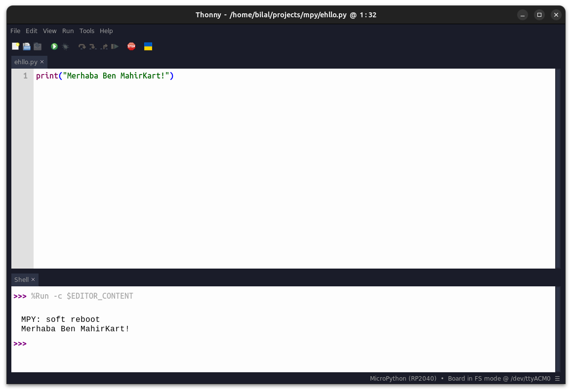Close the ehllo.py editor tab
Screen dimensions: 572x392
[42, 62]
